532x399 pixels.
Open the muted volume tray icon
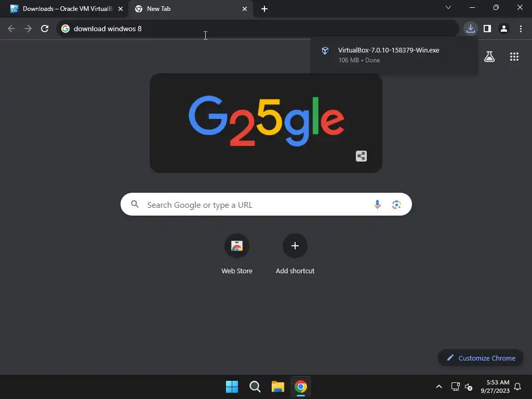469,387
